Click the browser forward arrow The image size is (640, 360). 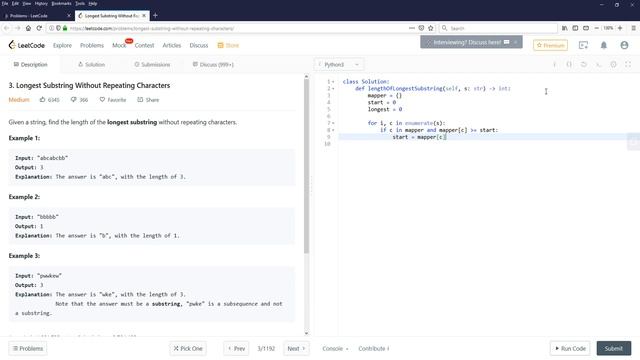pyautogui.click(x=18, y=28)
